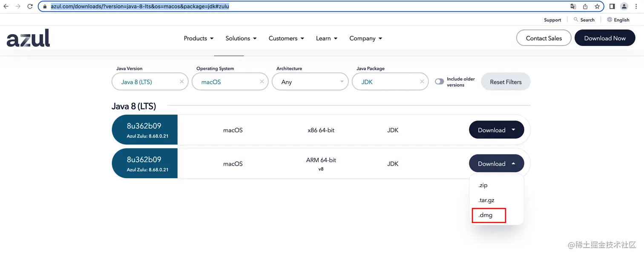Expand the Solutions menu
This screenshot has width=644, height=257.
[241, 38]
